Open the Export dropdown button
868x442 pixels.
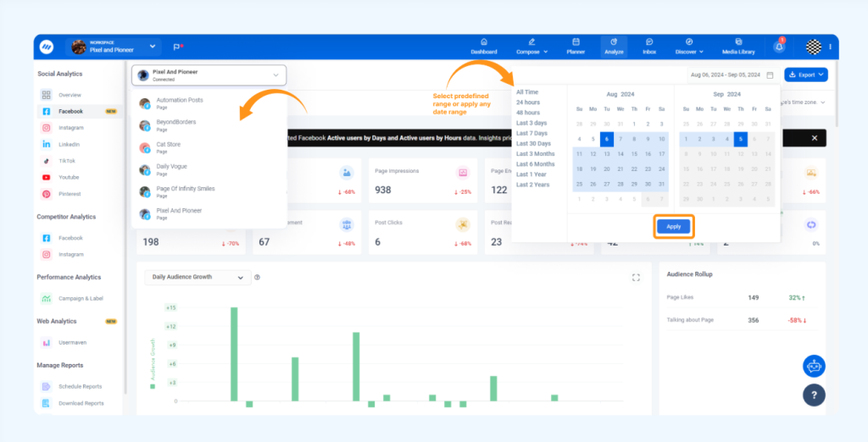click(x=805, y=75)
